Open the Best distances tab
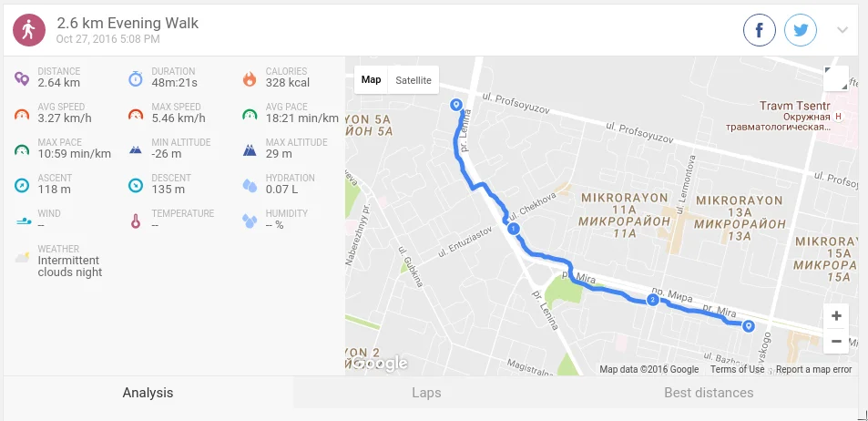Screen dimensions: 868x421 click(x=709, y=393)
